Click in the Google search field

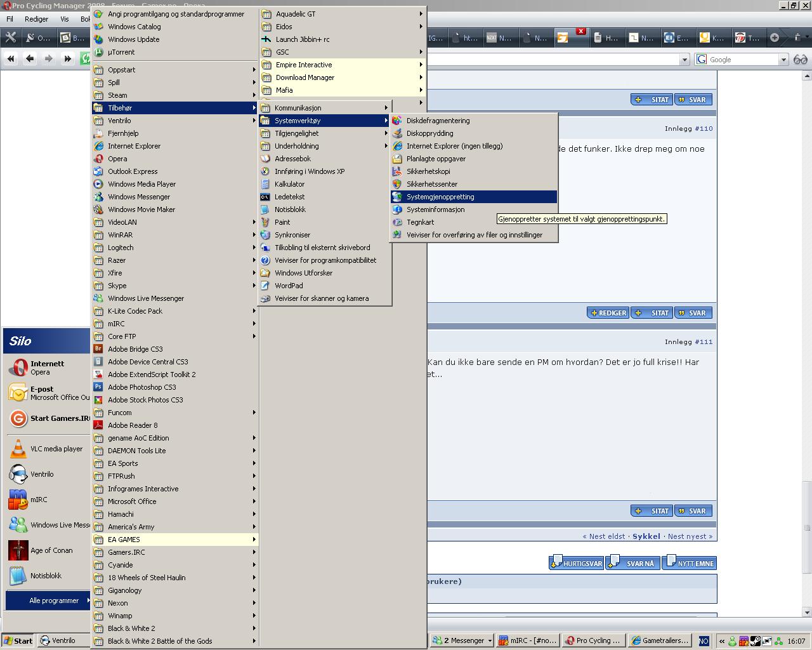tap(743, 60)
